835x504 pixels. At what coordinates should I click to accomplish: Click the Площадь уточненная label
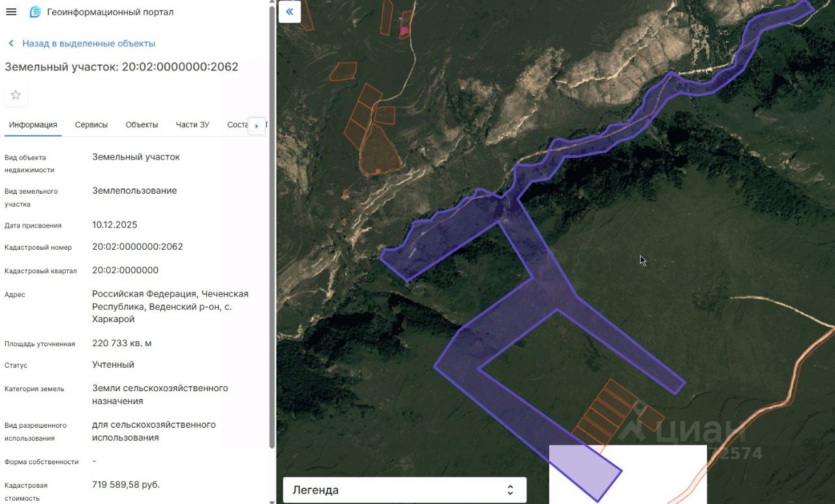tap(40, 344)
